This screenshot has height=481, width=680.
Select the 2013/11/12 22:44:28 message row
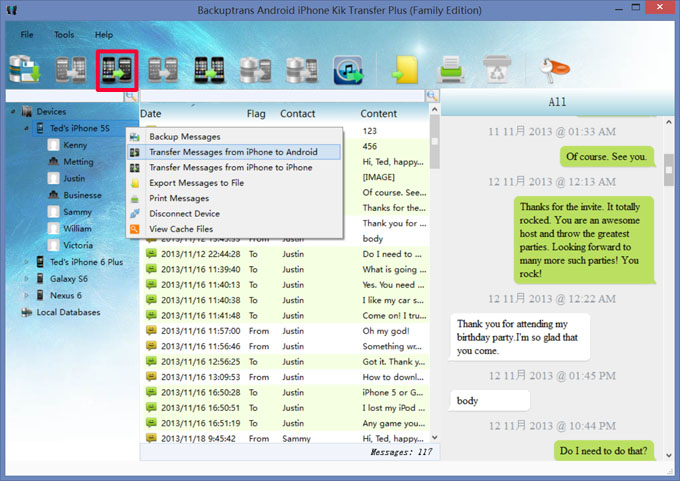[x=286, y=254]
